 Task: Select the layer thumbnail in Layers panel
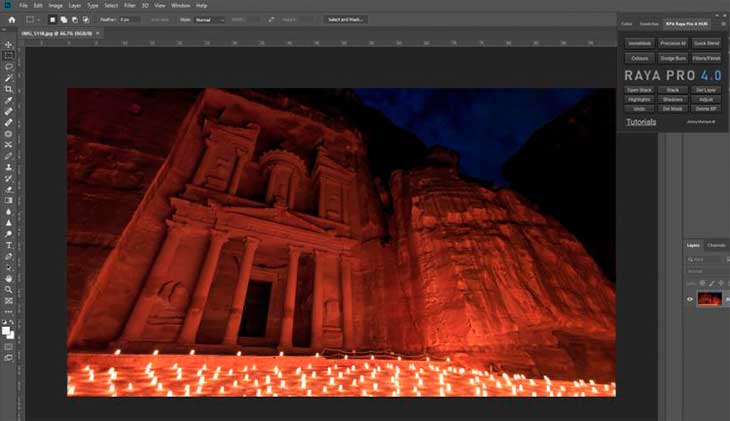(x=709, y=299)
